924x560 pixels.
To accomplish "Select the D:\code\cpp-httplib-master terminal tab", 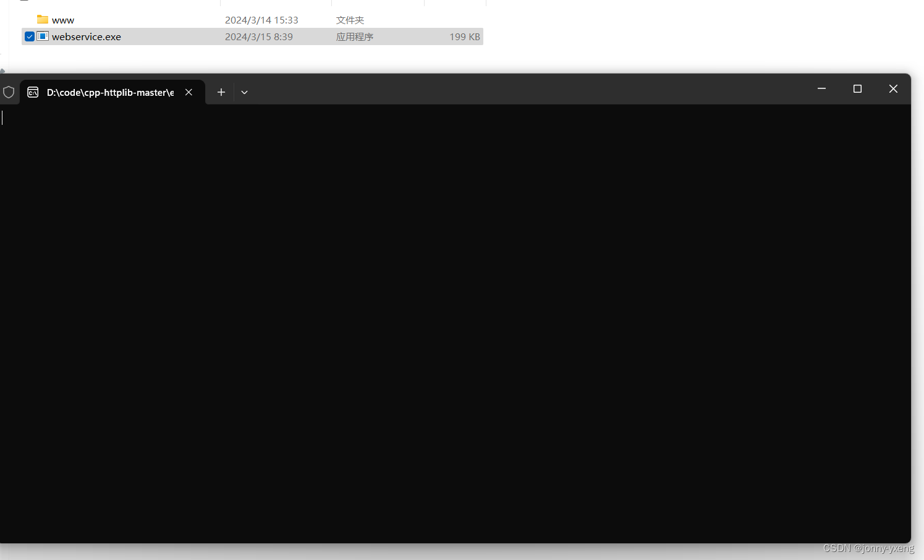I will tap(109, 92).
